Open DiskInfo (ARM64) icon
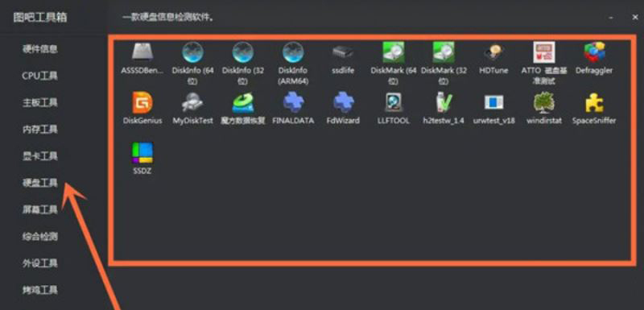The height and width of the screenshot is (310, 644). 293,52
